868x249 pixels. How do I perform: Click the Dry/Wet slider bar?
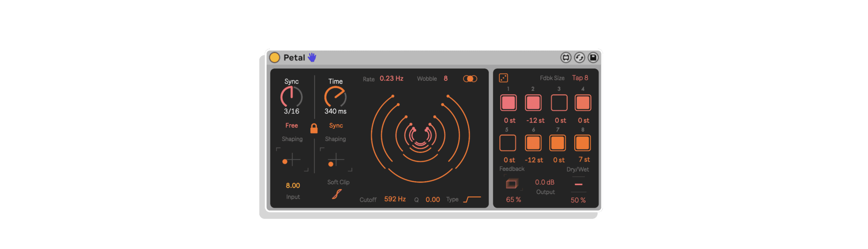[x=578, y=184]
